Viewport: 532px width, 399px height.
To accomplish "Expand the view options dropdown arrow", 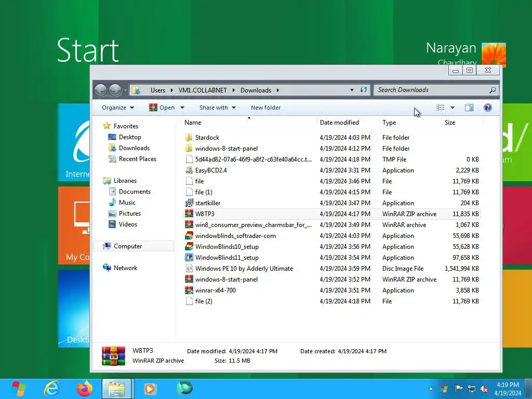I will click(453, 108).
